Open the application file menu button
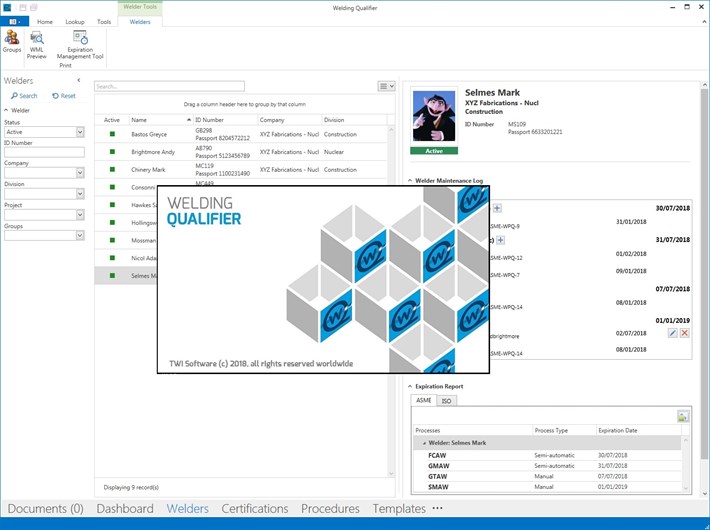Image resolution: width=710 pixels, height=530 pixels. tap(14, 21)
